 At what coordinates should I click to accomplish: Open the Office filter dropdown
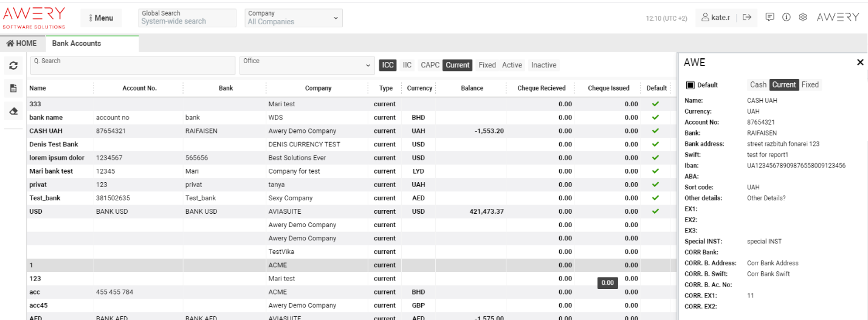(x=307, y=65)
